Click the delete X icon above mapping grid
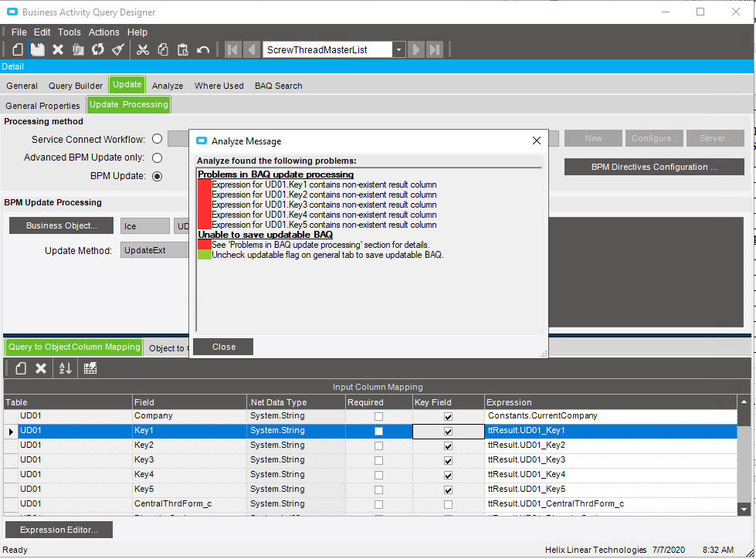The width and height of the screenshot is (756, 559). pos(41,368)
